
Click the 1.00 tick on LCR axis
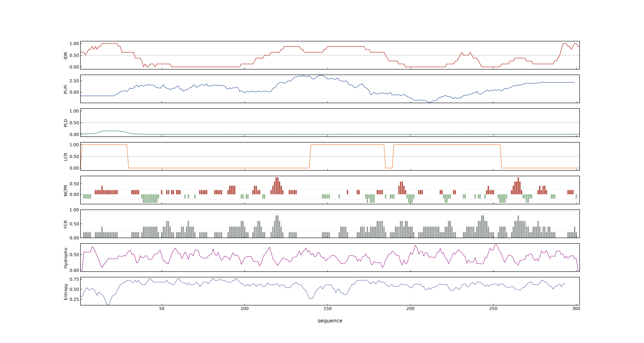click(x=74, y=145)
